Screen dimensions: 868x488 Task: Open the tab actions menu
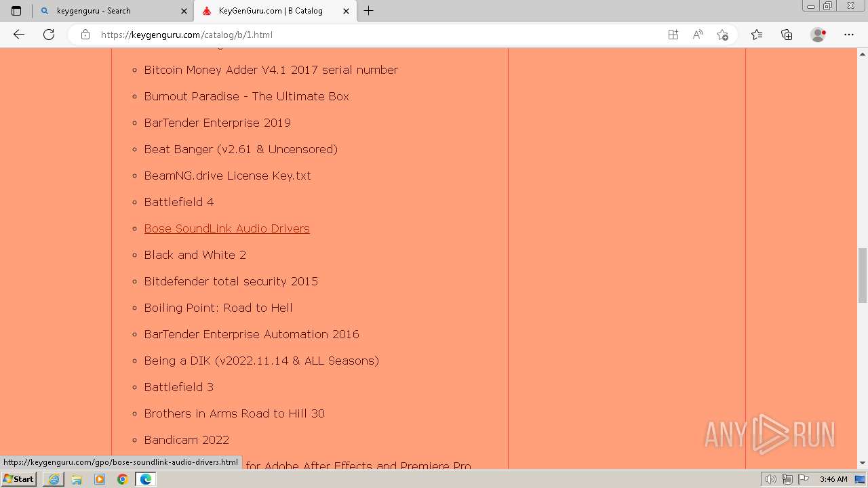[16, 11]
